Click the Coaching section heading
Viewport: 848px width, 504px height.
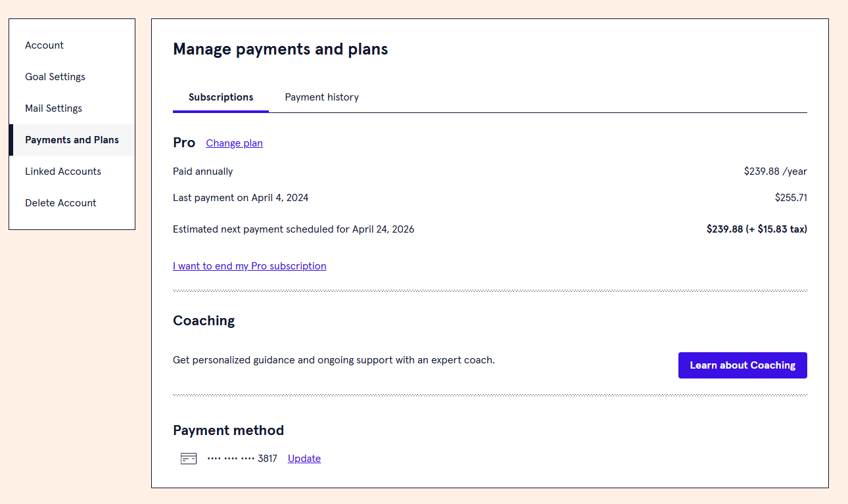204,321
